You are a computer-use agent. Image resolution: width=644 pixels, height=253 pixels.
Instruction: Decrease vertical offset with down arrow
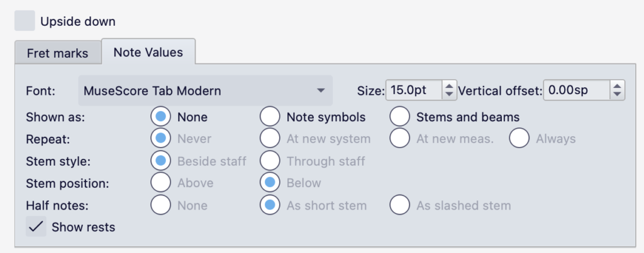[x=618, y=95]
